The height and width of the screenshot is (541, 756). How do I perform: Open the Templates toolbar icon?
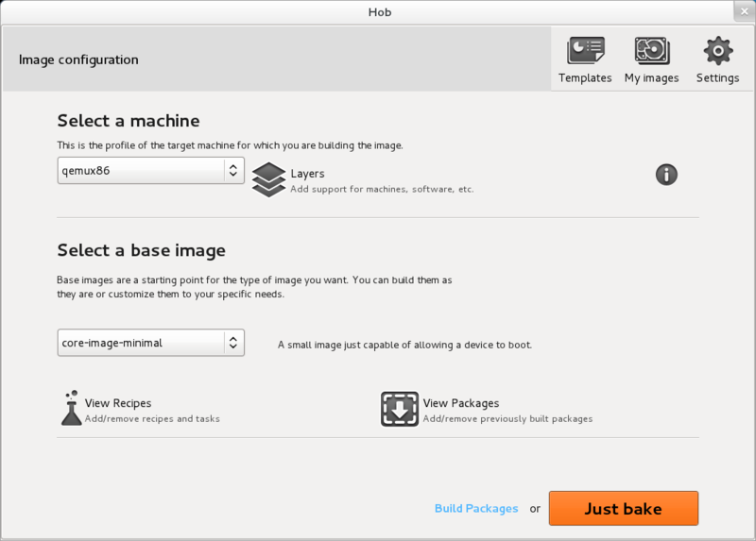tap(585, 50)
